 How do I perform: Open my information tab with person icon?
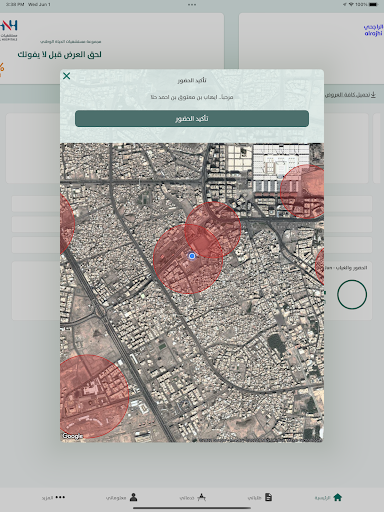133,497
